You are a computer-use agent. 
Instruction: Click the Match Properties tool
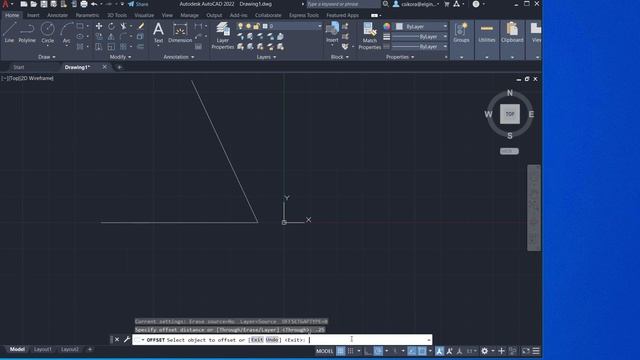pos(369,36)
